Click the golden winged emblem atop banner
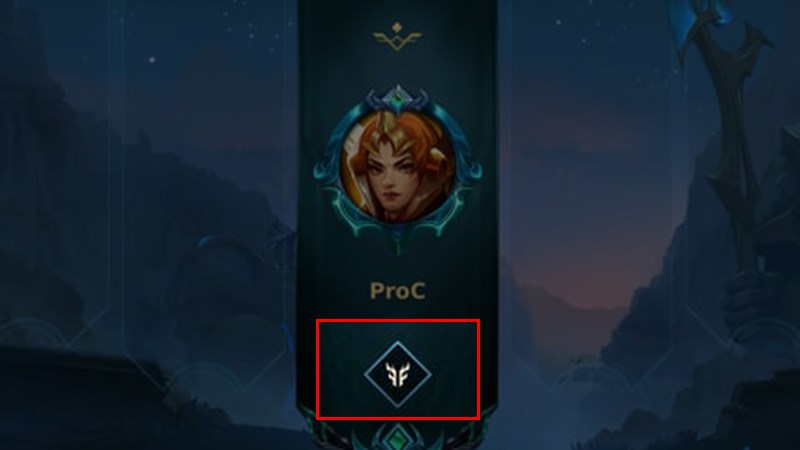 397,37
